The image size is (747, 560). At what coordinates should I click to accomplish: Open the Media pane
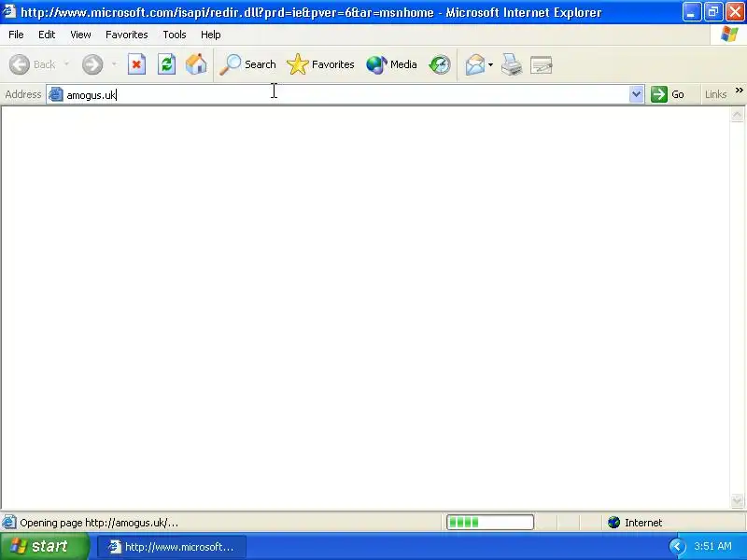point(391,64)
